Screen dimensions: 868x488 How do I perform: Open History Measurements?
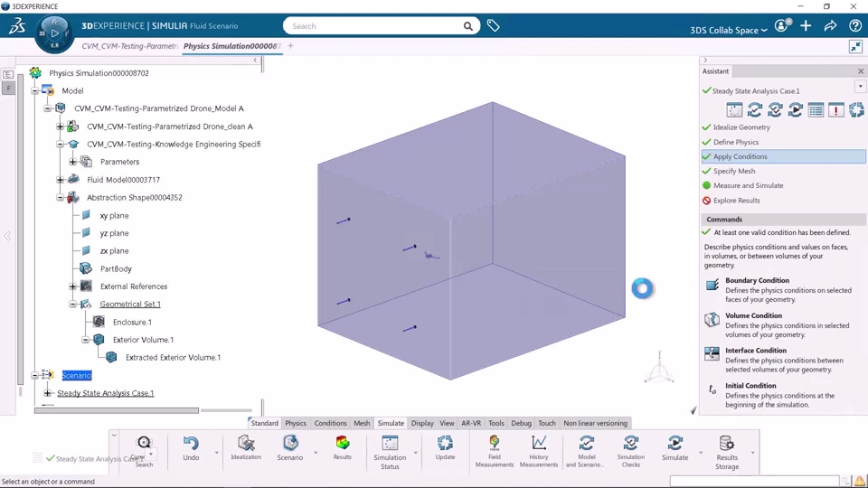point(539,443)
